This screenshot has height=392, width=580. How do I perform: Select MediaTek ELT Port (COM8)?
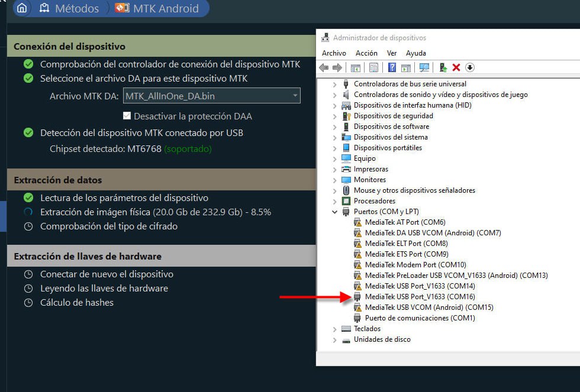click(x=406, y=244)
